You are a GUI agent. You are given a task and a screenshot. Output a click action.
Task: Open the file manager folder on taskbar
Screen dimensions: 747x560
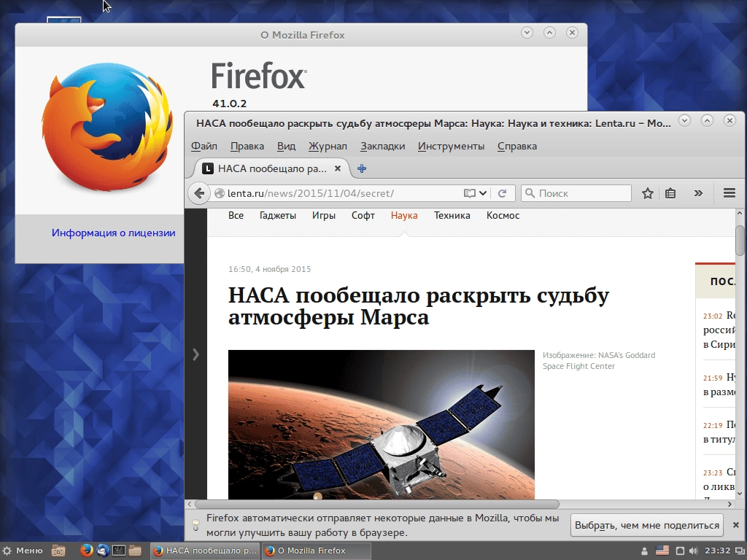point(135,551)
